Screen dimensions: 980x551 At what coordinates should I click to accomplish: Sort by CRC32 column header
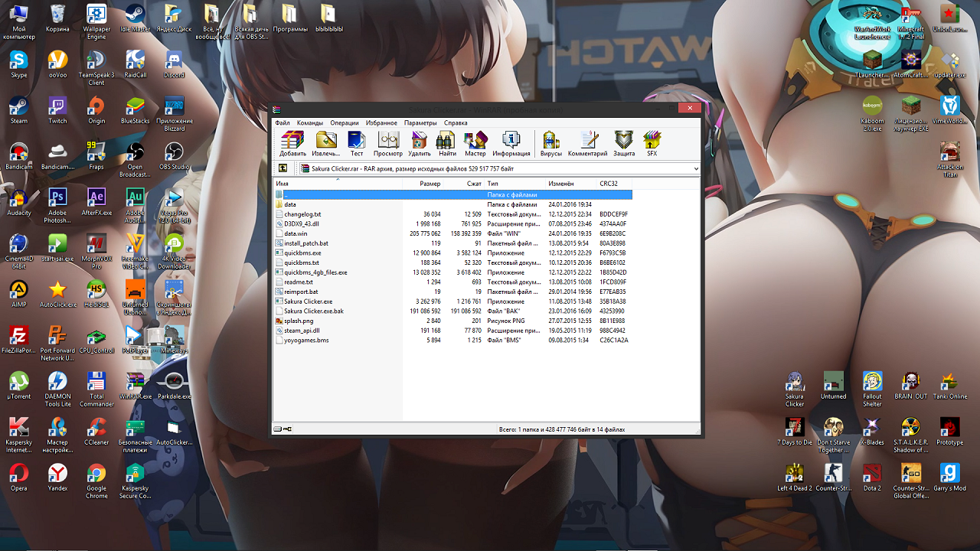coord(615,184)
